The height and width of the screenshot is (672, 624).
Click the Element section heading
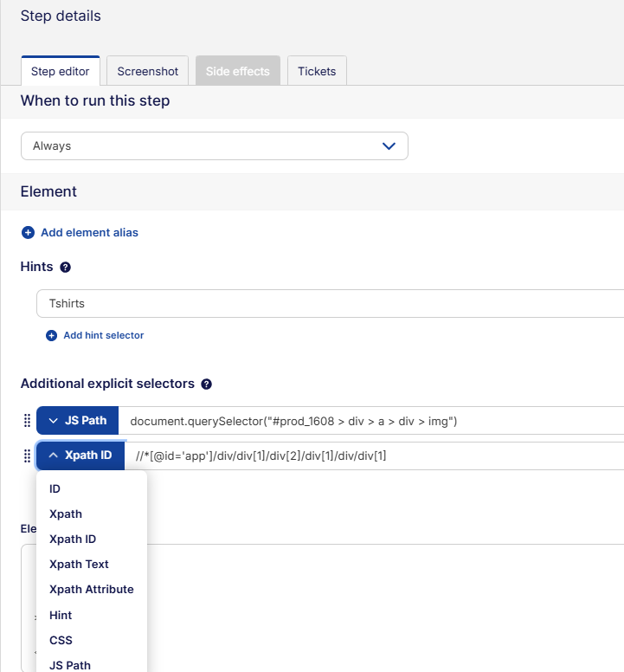pyautogui.click(x=48, y=191)
